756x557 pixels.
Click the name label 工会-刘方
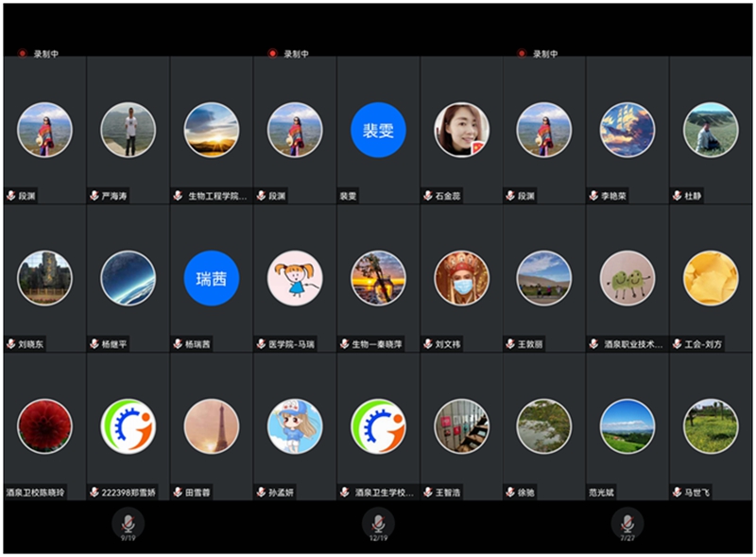[x=700, y=344]
